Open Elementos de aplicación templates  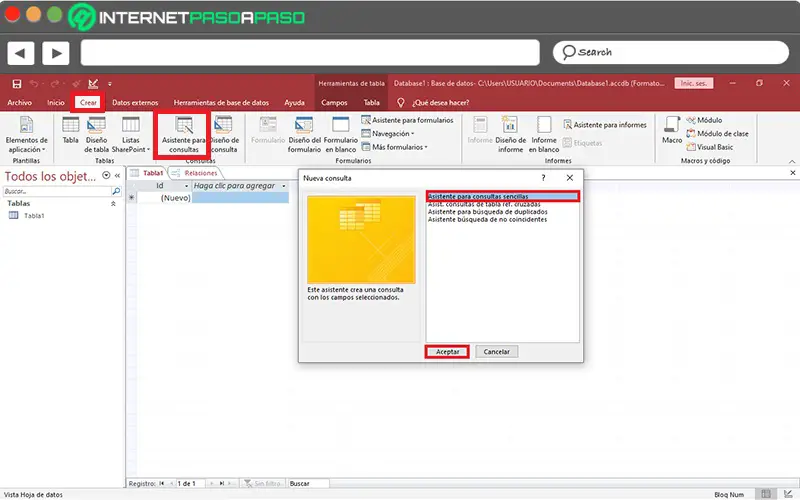[27, 135]
